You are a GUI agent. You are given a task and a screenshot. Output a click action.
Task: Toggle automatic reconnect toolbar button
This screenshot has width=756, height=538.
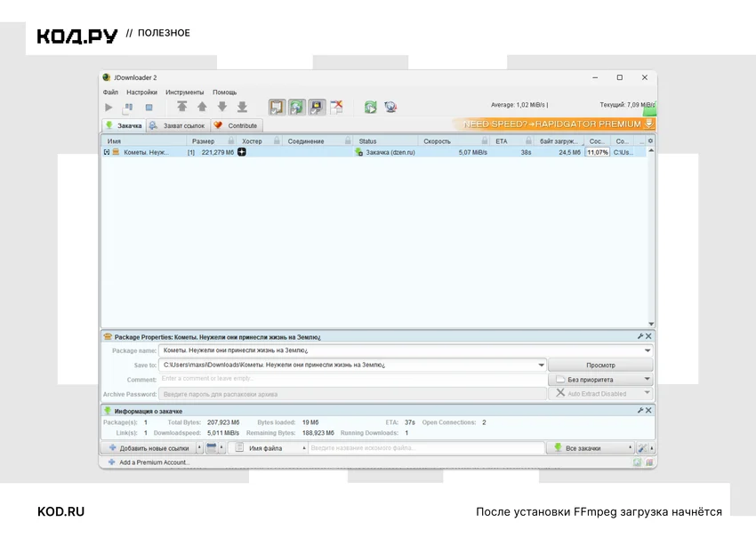pyautogui.click(x=296, y=107)
